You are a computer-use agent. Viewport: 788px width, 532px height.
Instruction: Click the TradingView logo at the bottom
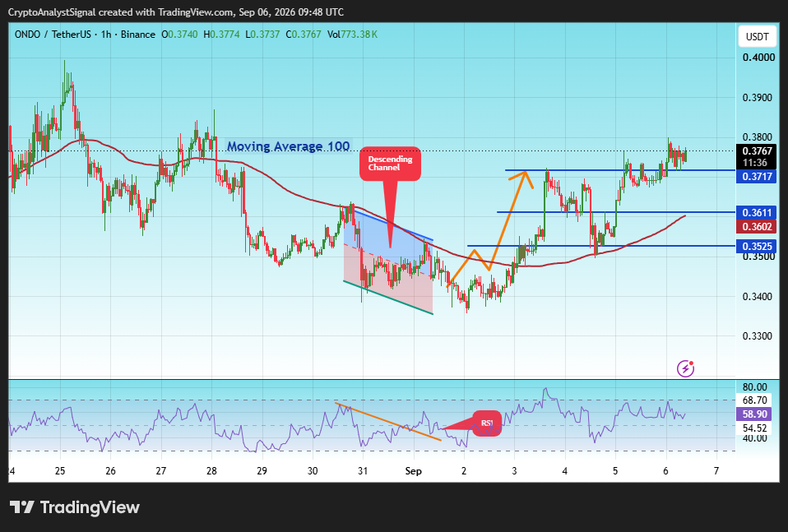tap(74, 507)
